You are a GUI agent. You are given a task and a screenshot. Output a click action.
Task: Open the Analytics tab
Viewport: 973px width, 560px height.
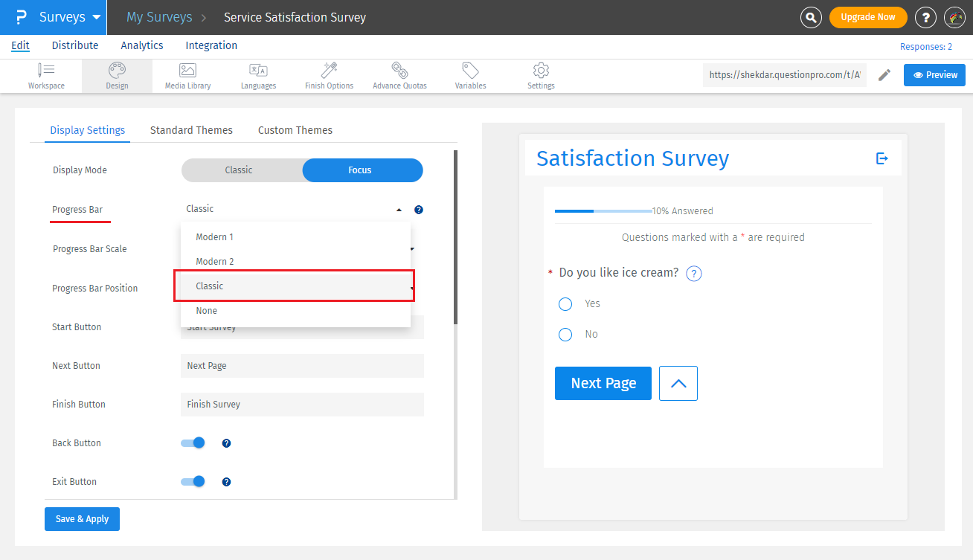pyautogui.click(x=141, y=45)
